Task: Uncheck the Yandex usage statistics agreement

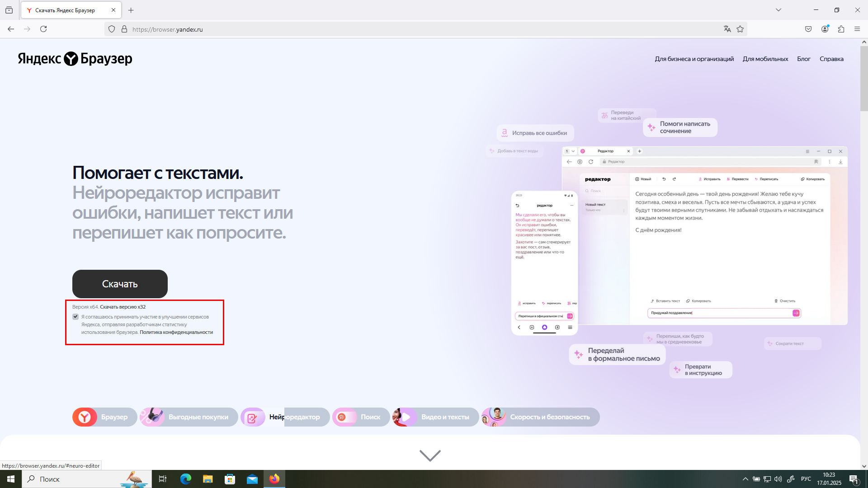Action: [x=75, y=317]
